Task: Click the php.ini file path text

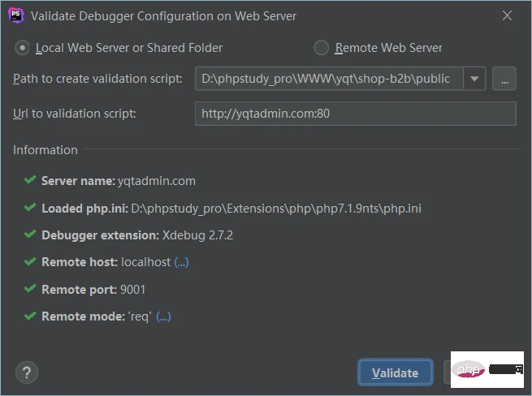Action: (x=275, y=209)
